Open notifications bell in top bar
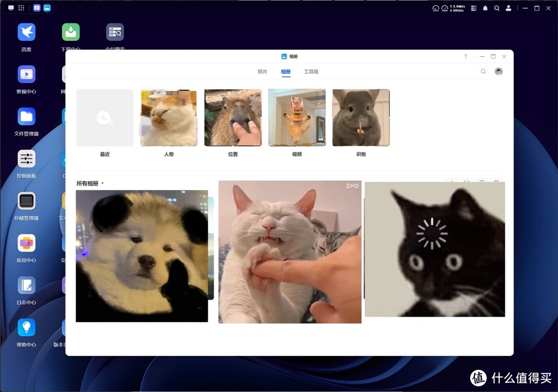 click(485, 8)
